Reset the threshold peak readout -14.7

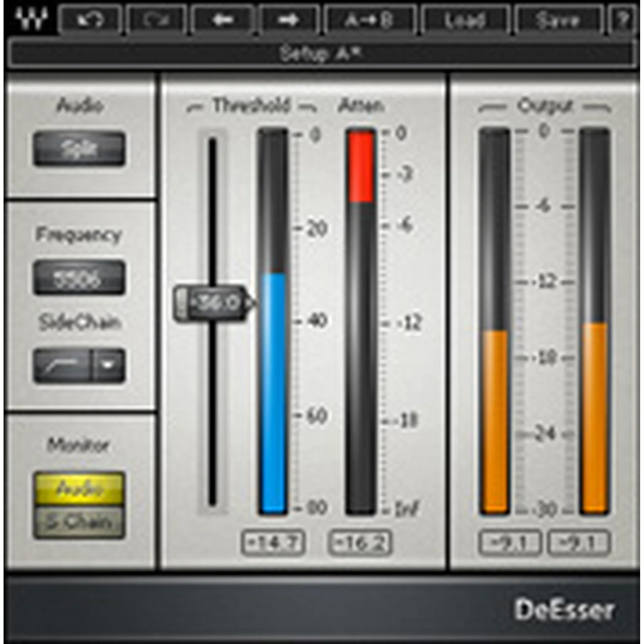(x=273, y=543)
